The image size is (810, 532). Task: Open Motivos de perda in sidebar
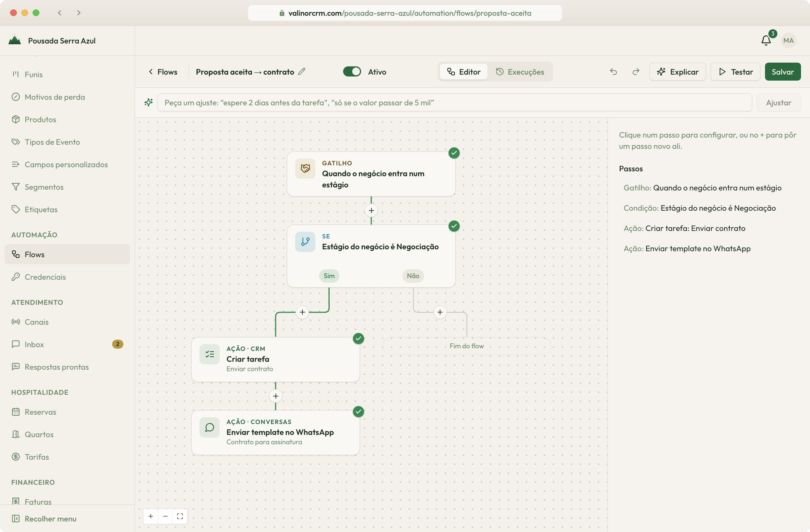click(x=67, y=97)
